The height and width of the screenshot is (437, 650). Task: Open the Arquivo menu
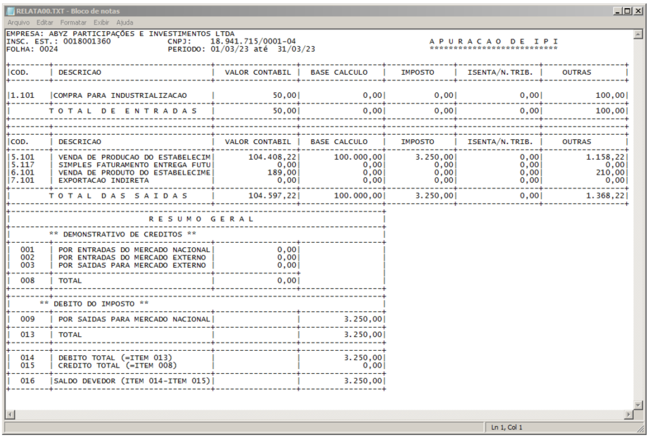tap(19, 22)
